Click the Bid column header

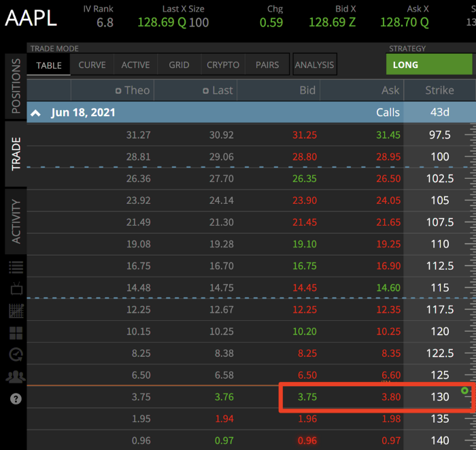(x=307, y=90)
